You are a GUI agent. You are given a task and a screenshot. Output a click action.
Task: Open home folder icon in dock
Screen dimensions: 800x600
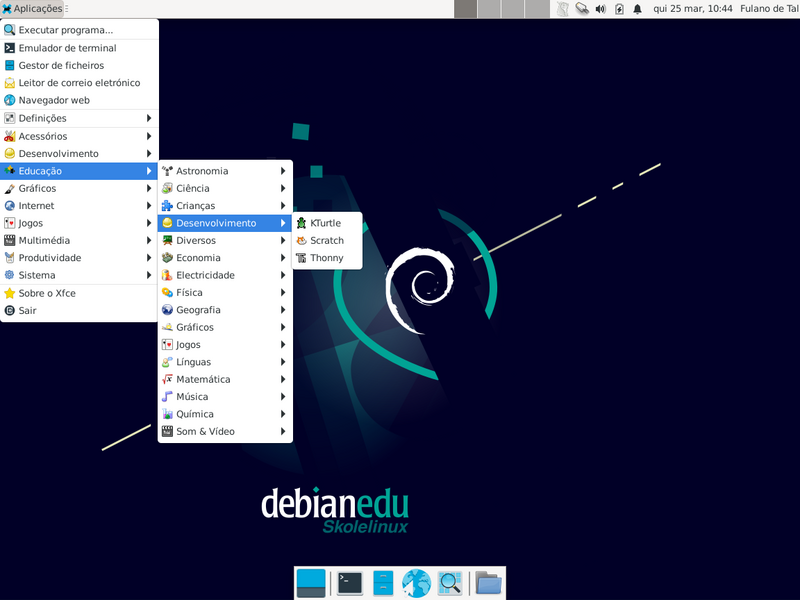(x=489, y=583)
